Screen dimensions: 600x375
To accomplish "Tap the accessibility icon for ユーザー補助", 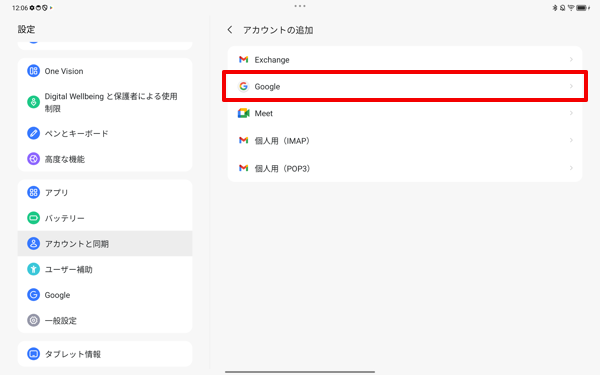I will click(x=33, y=269).
